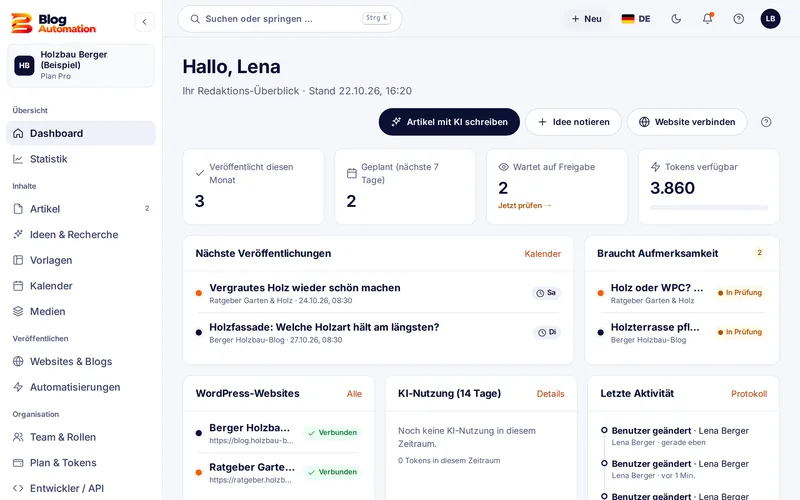Image resolution: width=800 pixels, height=500 pixels.
Task: Open Statistik page
Action: pyautogui.click(x=81, y=159)
